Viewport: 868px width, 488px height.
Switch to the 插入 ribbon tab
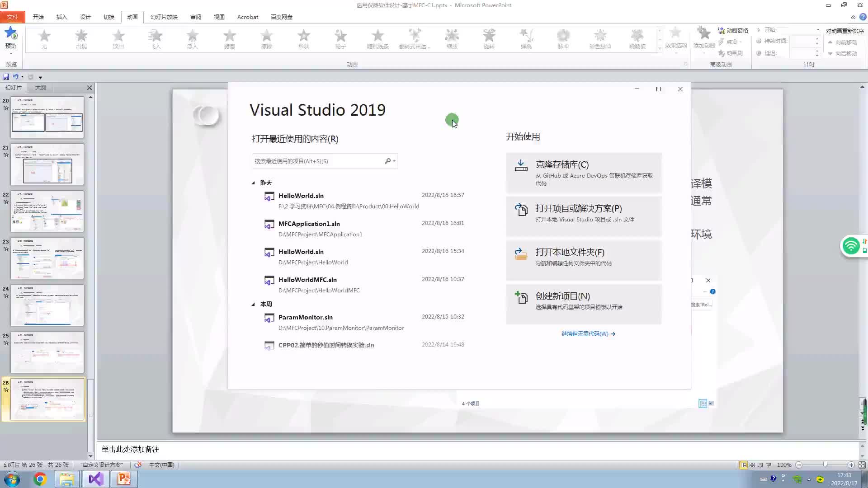[x=61, y=17]
